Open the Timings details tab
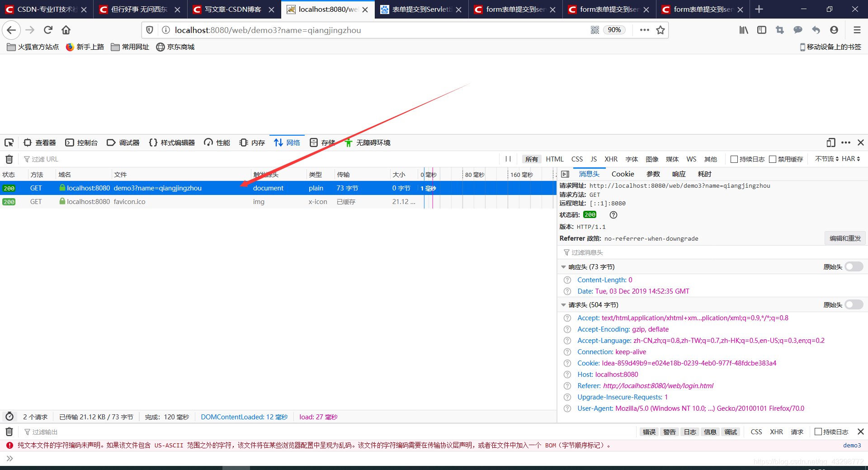Viewport: 868px width, 470px height. pos(704,174)
